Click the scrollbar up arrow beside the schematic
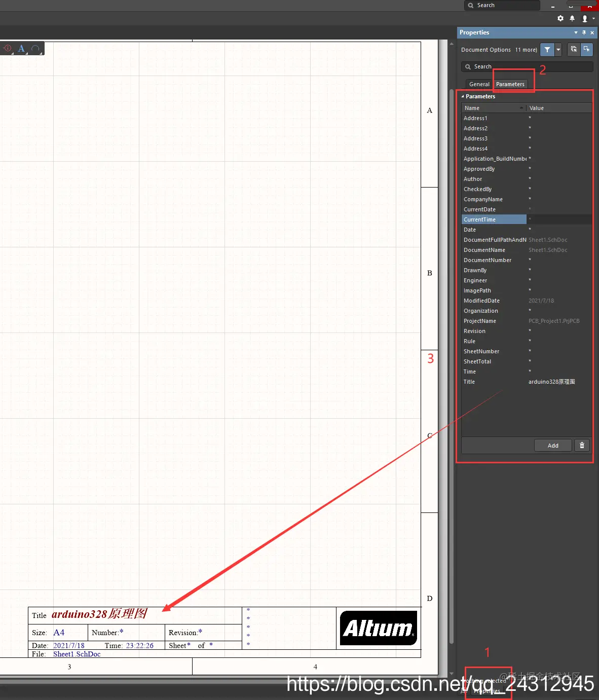The height and width of the screenshot is (700, 599). tap(451, 44)
